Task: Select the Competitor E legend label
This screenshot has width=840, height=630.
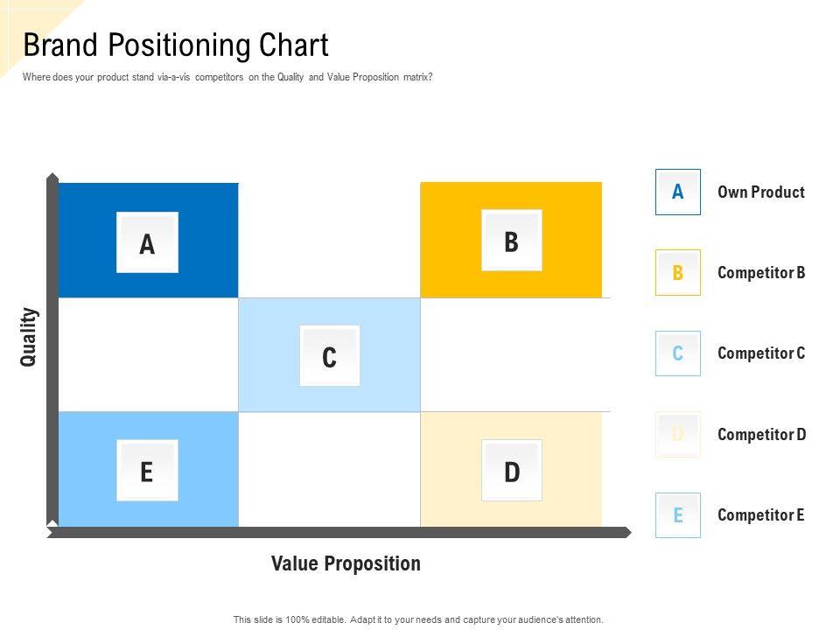Action: 760,514
